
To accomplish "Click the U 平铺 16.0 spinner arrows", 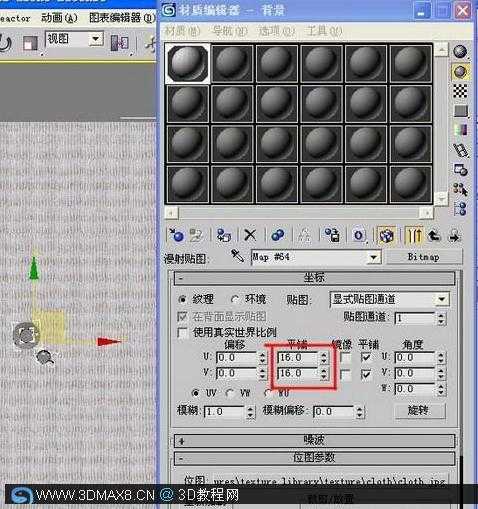I will (324, 358).
